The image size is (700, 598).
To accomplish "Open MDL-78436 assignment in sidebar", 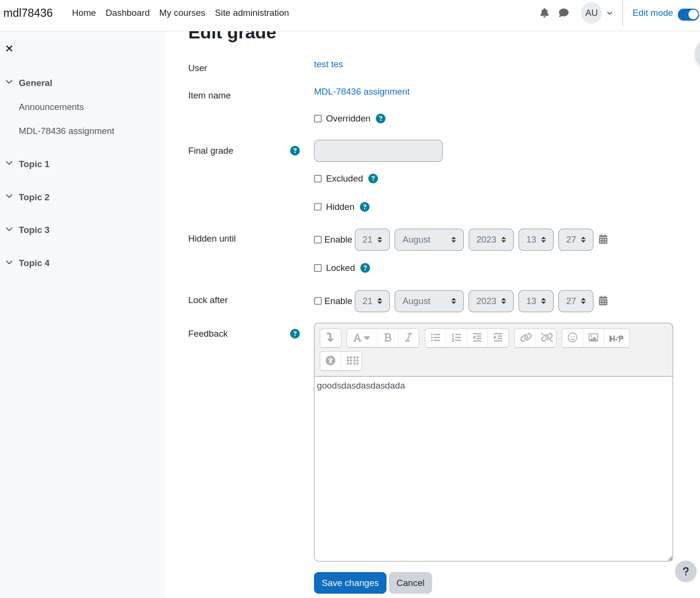I will click(x=67, y=131).
